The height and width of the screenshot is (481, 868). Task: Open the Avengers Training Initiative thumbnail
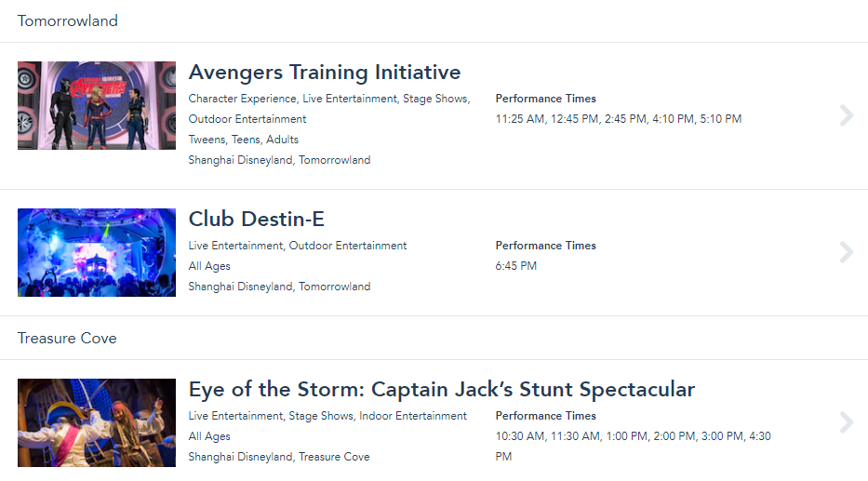tap(97, 105)
